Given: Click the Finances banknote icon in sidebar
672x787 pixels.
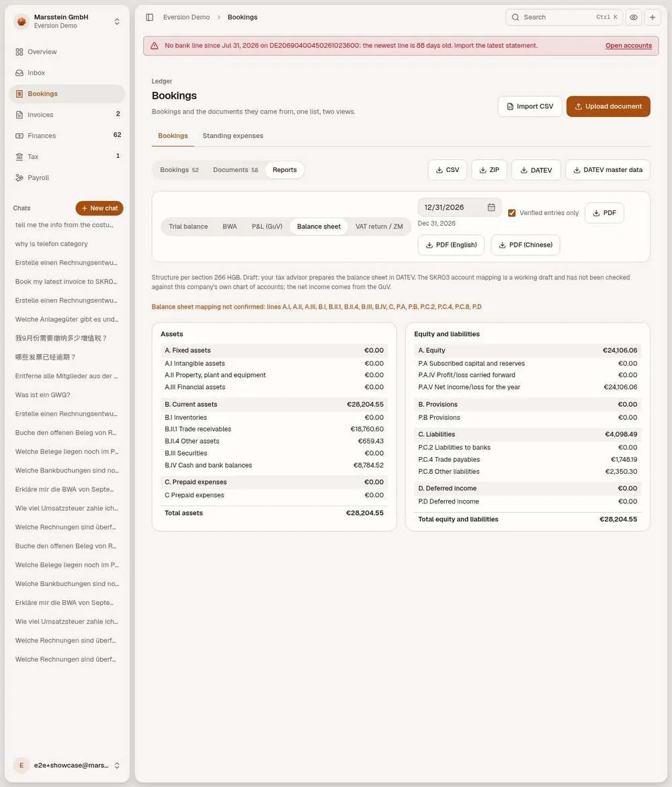Looking at the screenshot, I should [19, 136].
